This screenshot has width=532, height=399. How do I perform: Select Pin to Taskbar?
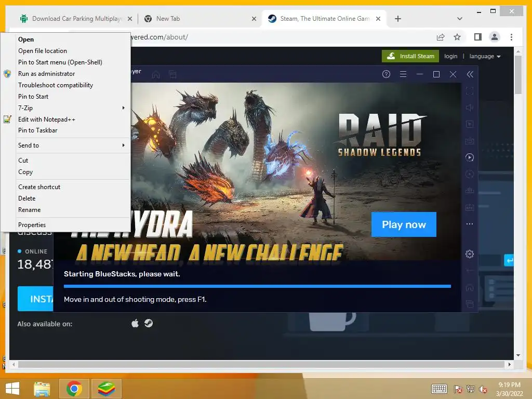73,130
